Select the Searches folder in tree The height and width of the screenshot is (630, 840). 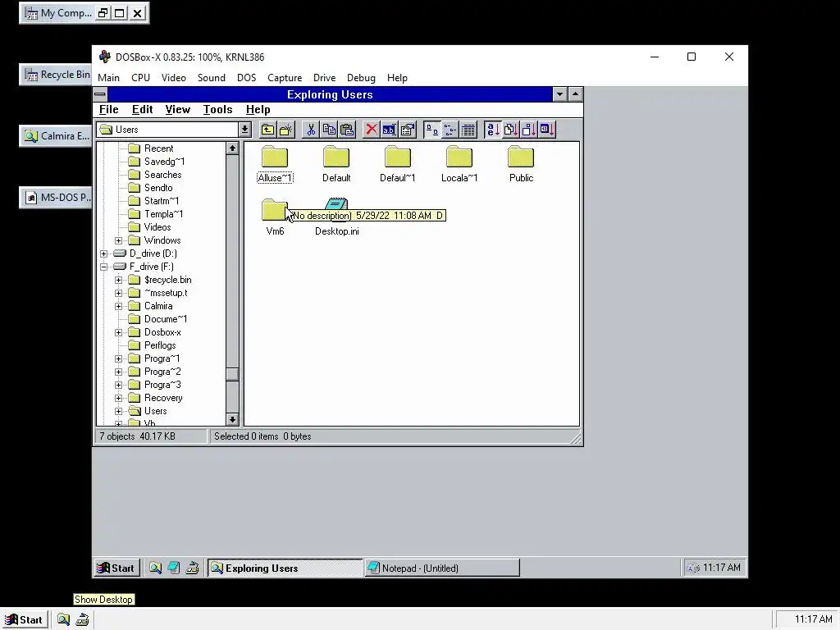162,175
